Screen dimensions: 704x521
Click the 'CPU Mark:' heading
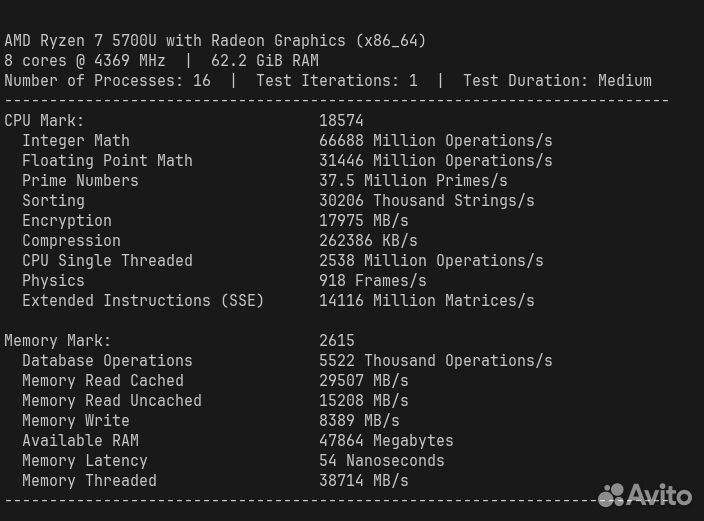[44, 121]
